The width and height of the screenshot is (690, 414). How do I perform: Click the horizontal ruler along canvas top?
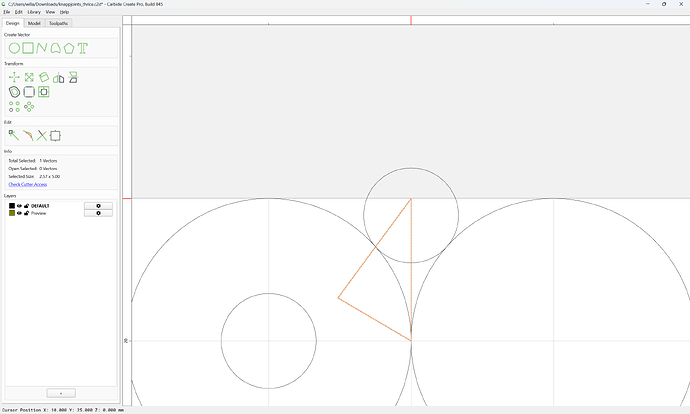click(411, 20)
